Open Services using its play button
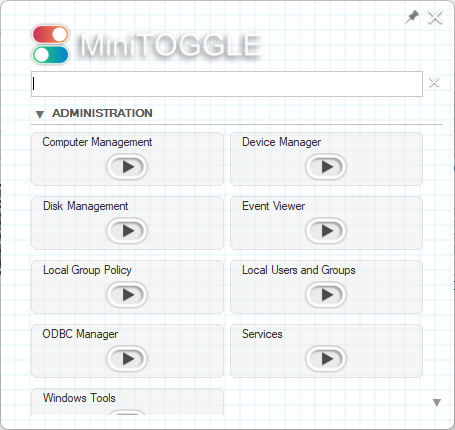 click(326, 359)
